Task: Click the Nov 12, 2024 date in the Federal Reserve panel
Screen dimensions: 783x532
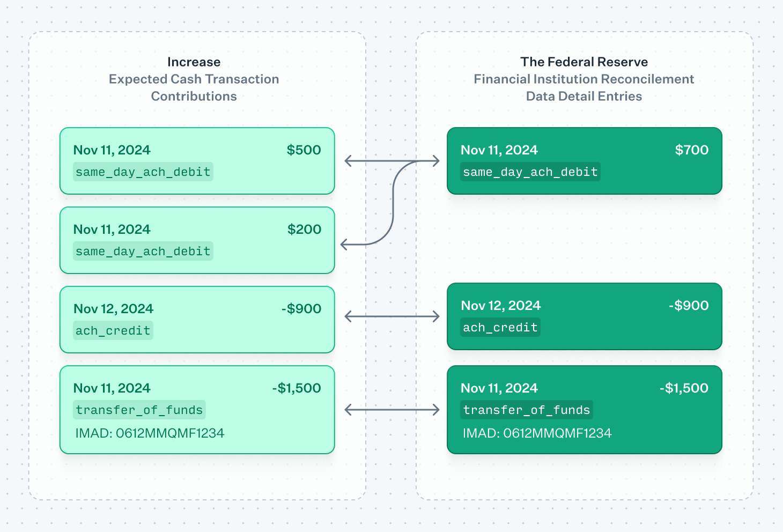Action: point(500,305)
